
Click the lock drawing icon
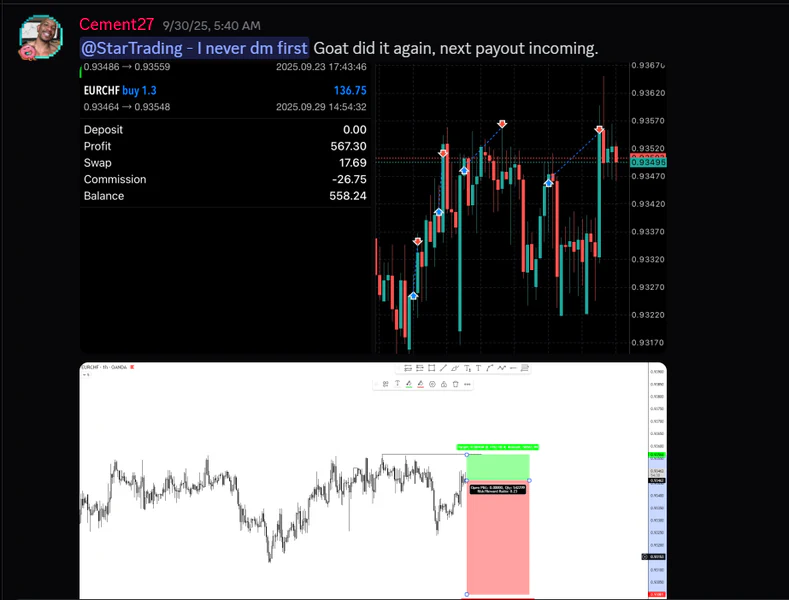click(444, 384)
